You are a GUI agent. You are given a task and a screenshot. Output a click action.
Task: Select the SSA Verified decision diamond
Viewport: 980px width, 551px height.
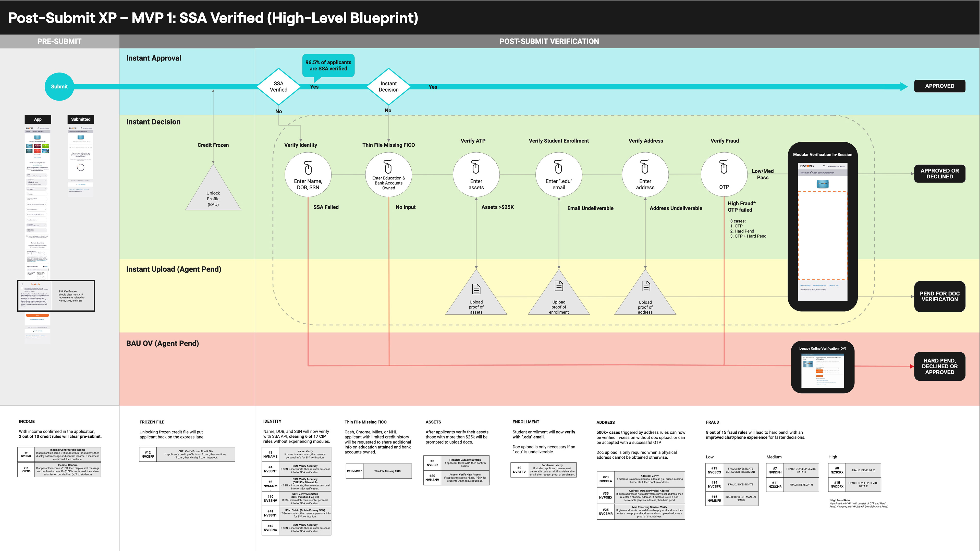point(278,87)
